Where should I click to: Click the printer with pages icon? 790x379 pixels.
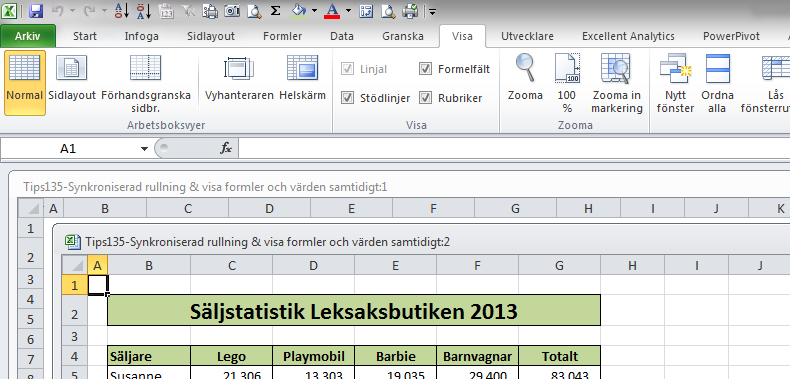pyautogui.click(x=210, y=11)
